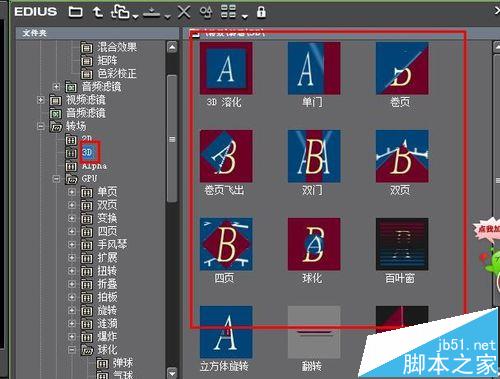The height and width of the screenshot is (379, 500).
Task: Select the 拍板 folder under GPU
Action: (x=107, y=297)
